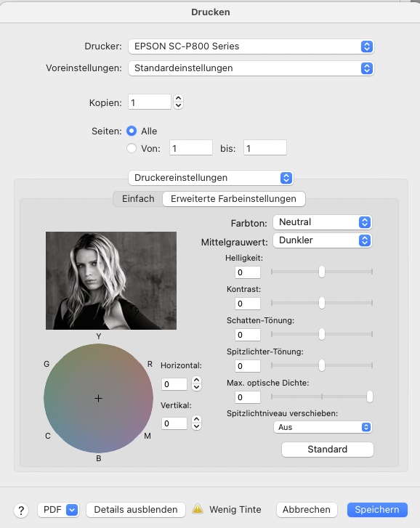Click the help question mark icon
The image size is (420, 528).
point(21,511)
